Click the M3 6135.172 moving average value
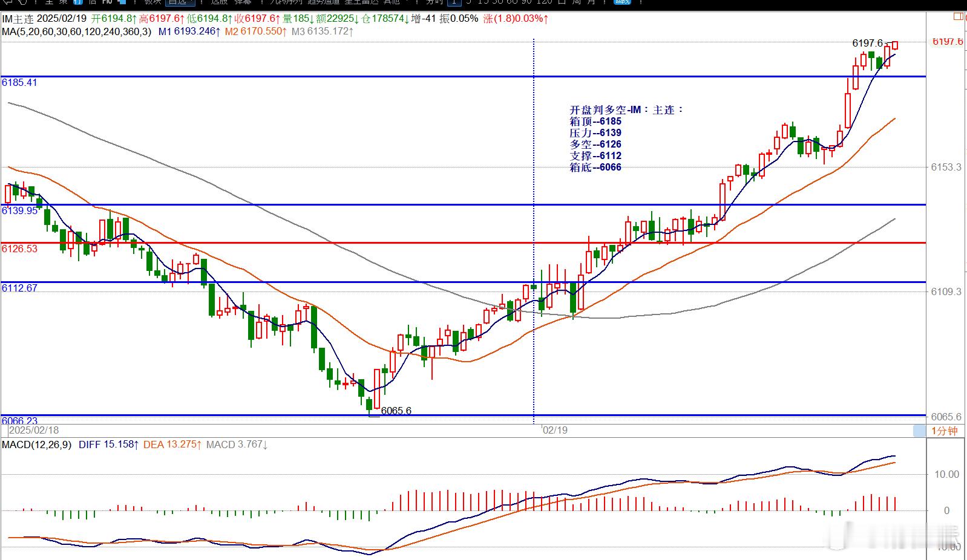The width and height of the screenshot is (967, 560). click(x=323, y=31)
